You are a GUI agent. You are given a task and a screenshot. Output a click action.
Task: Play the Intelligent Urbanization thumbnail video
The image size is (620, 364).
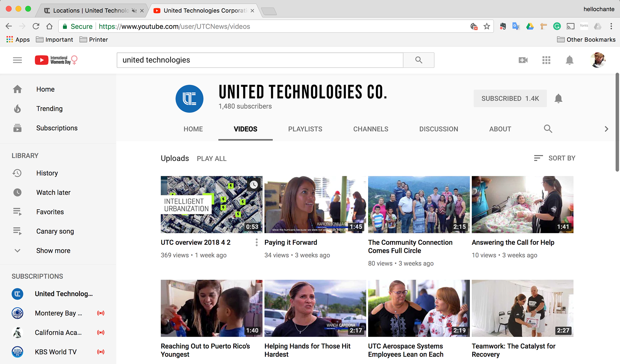[212, 204]
